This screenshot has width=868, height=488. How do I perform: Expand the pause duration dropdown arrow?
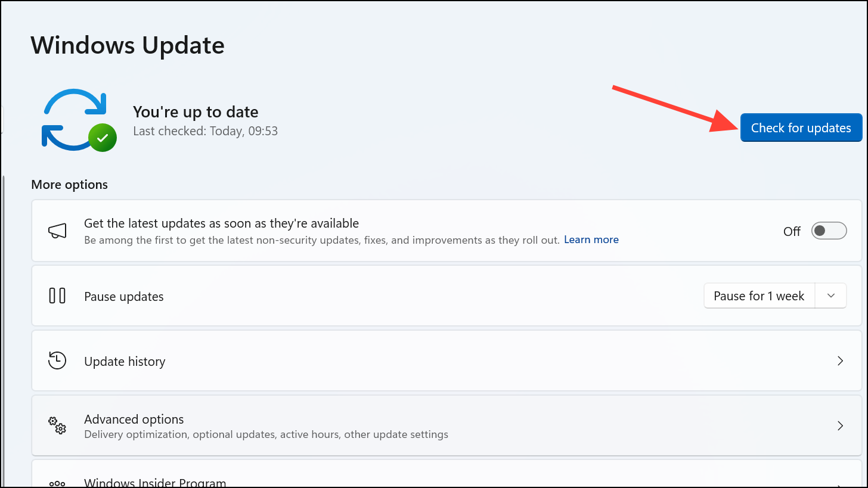click(x=830, y=296)
